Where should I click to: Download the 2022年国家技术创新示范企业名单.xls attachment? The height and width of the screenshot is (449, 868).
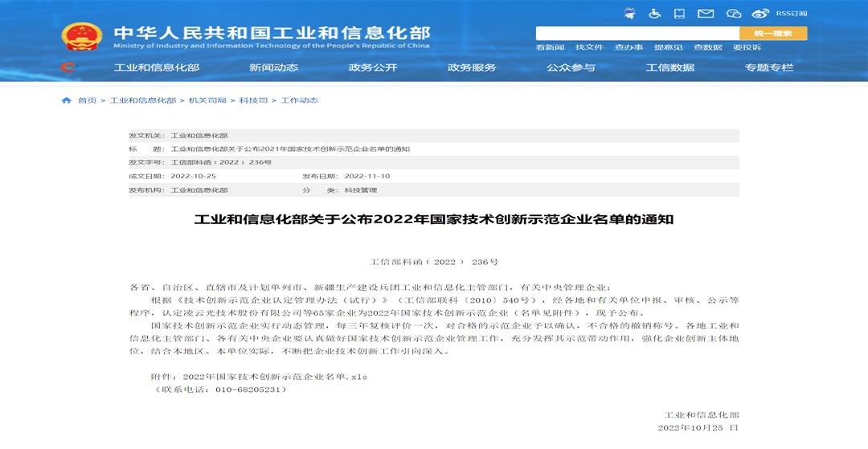(x=275, y=376)
